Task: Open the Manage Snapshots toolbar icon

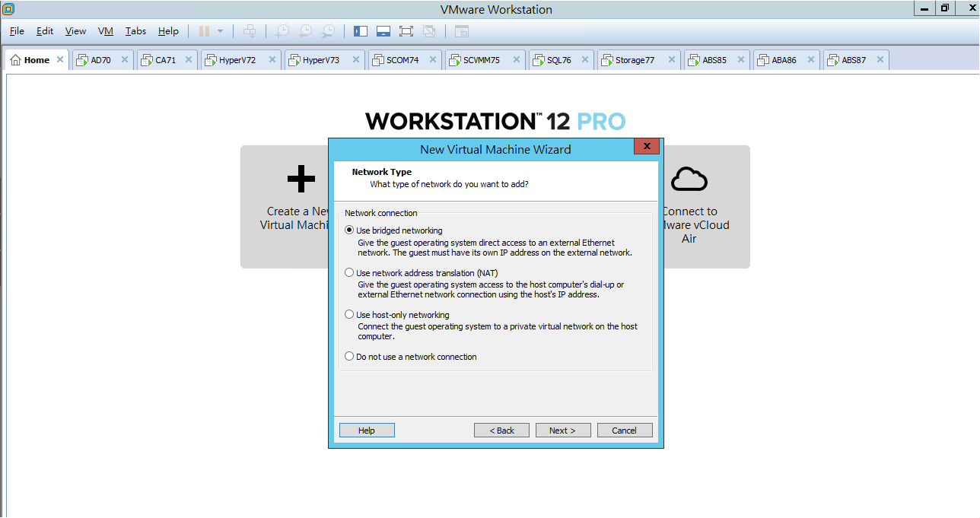Action: click(x=328, y=31)
